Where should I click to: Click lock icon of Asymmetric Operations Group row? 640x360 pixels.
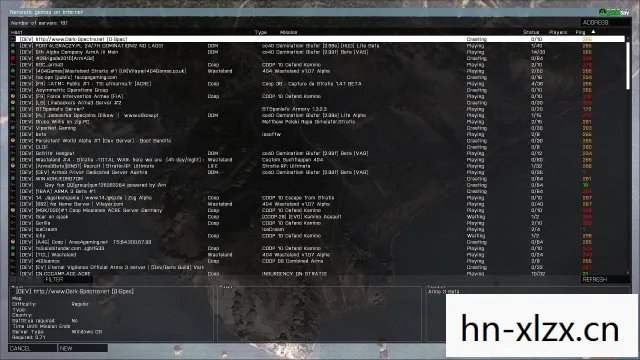coord(13,90)
